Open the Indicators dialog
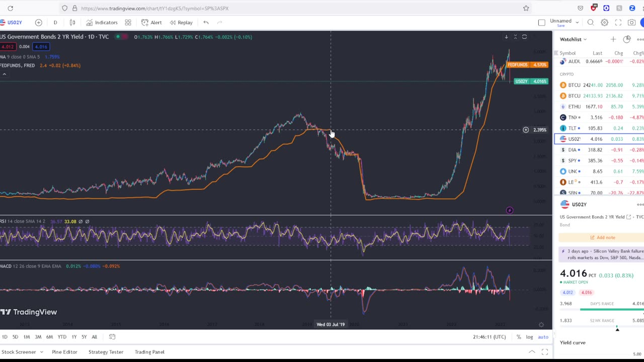This screenshot has width=644, height=362. click(x=102, y=23)
